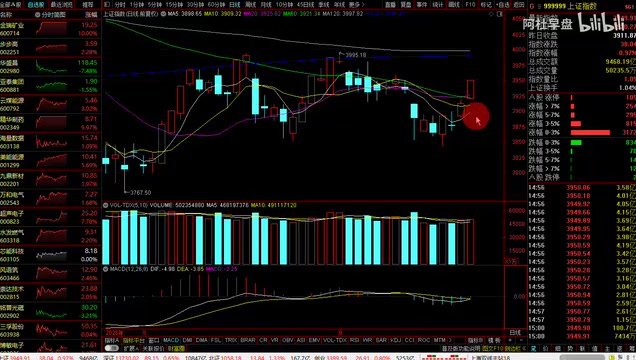
Task: Switch indicator panel to SAR
Action: pos(381,340)
